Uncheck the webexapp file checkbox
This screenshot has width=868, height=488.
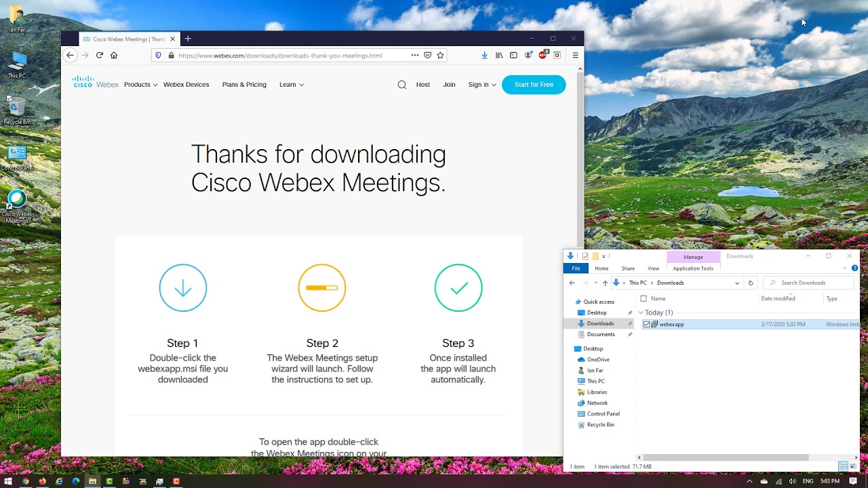coord(646,325)
